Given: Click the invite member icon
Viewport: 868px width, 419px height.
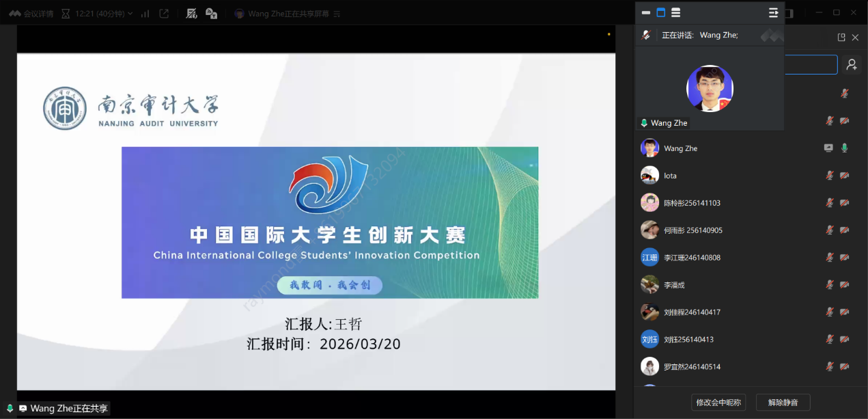Looking at the screenshot, I should 852,64.
